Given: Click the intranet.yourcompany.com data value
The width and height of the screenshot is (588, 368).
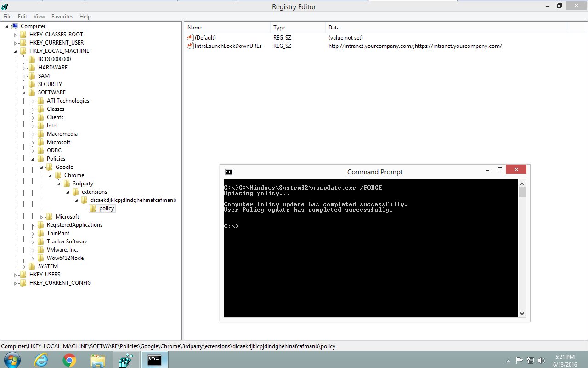Looking at the screenshot, I should click(415, 46).
